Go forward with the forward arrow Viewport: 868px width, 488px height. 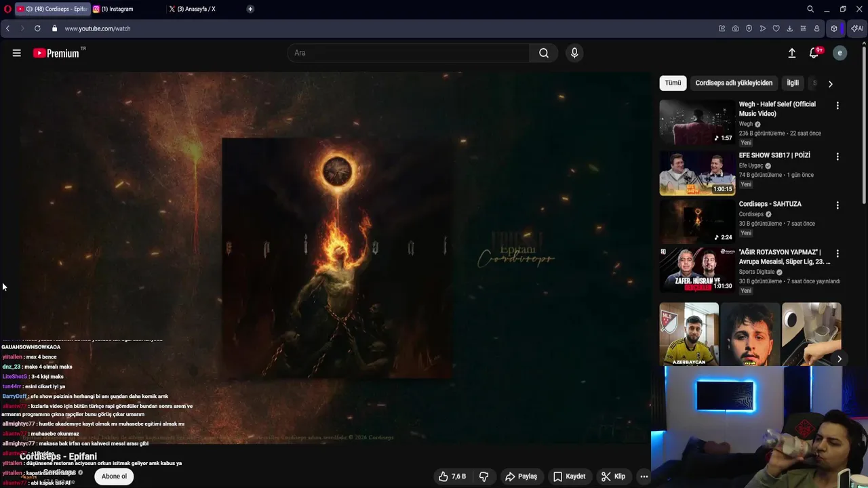click(x=22, y=28)
